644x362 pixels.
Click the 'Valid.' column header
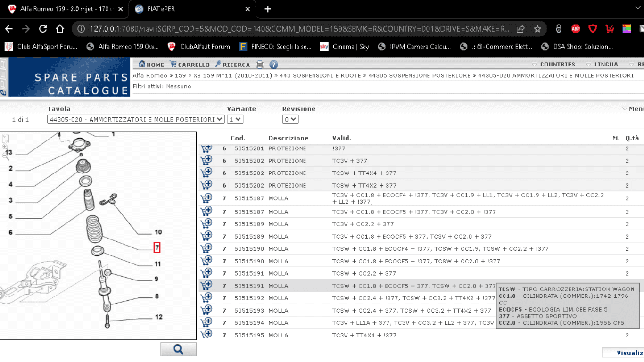[x=342, y=138]
